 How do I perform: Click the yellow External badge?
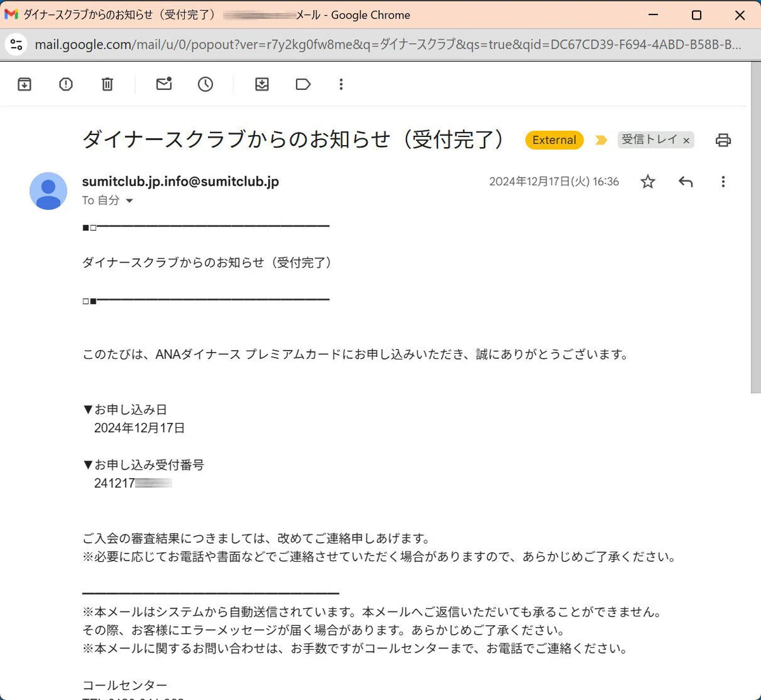(554, 140)
